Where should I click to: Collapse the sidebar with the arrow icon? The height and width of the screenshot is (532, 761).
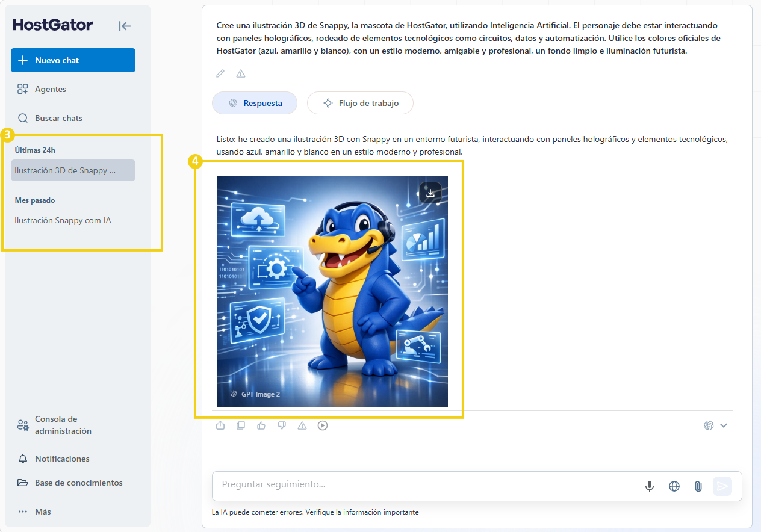[125, 26]
